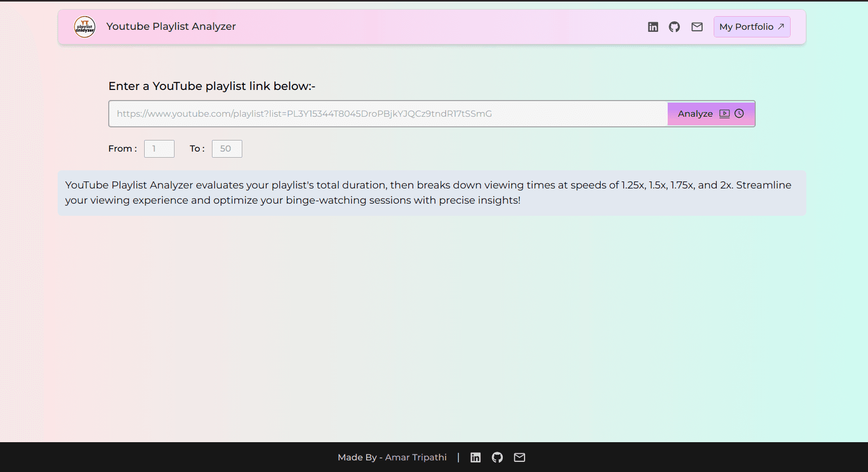The height and width of the screenshot is (472, 868).
Task: Click the placeholder playlist link text
Action: pos(304,114)
